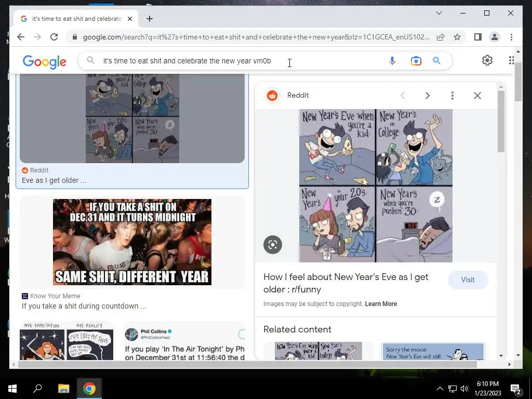Close the Reddit image preview panel
The width and height of the screenshot is (532, 399).
coord(477,96)
